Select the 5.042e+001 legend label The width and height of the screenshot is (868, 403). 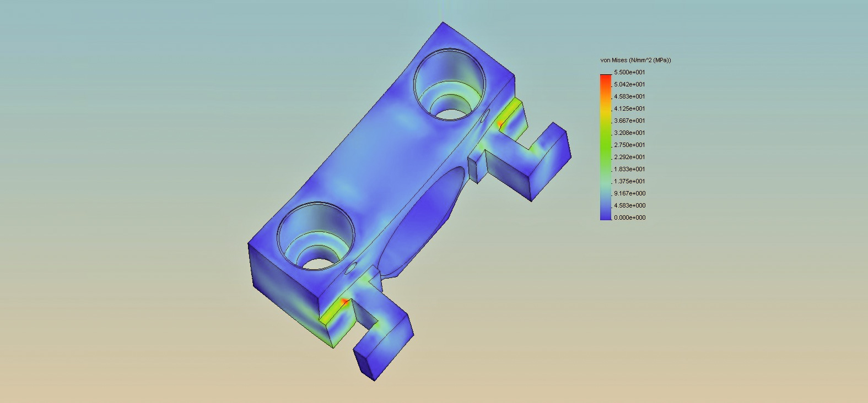click(x=629, y=84)
